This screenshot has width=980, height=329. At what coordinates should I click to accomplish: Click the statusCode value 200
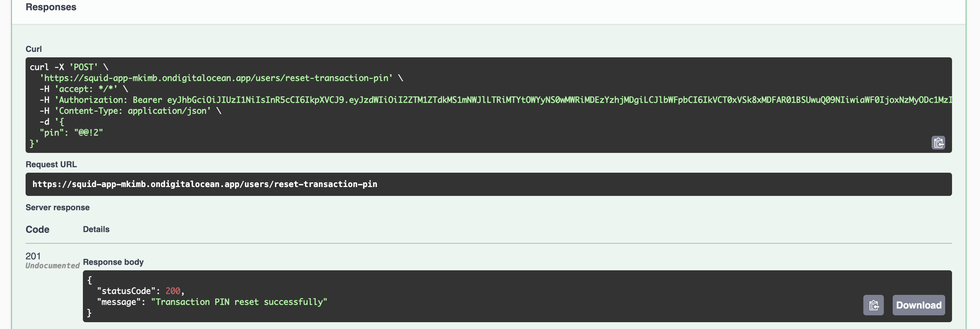pyautogui.click(x=173, y=291)
